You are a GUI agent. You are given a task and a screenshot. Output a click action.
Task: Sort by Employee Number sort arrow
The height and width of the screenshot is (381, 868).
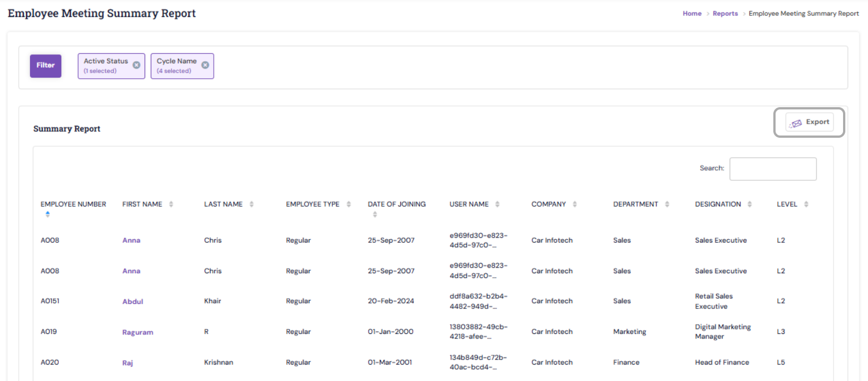pos(48,214)
